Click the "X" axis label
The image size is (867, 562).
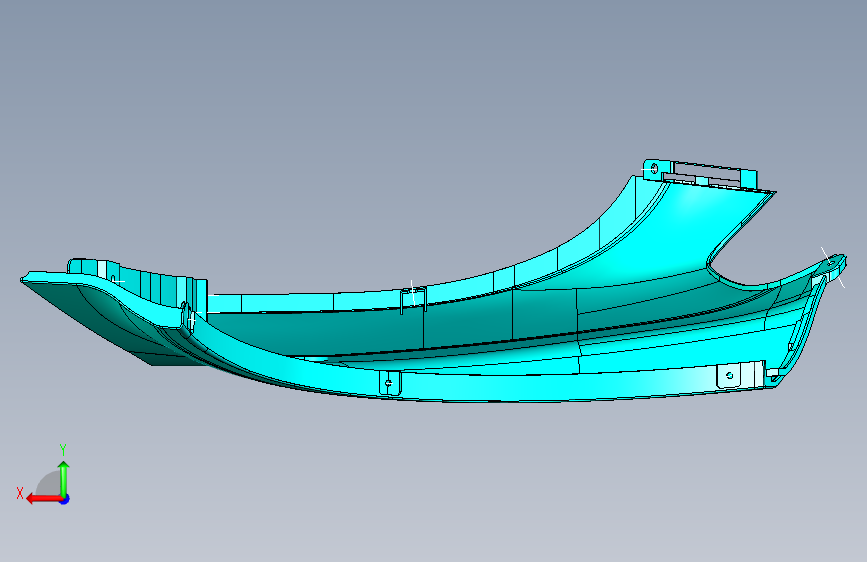pyautogui.click(x=20, y=493)
